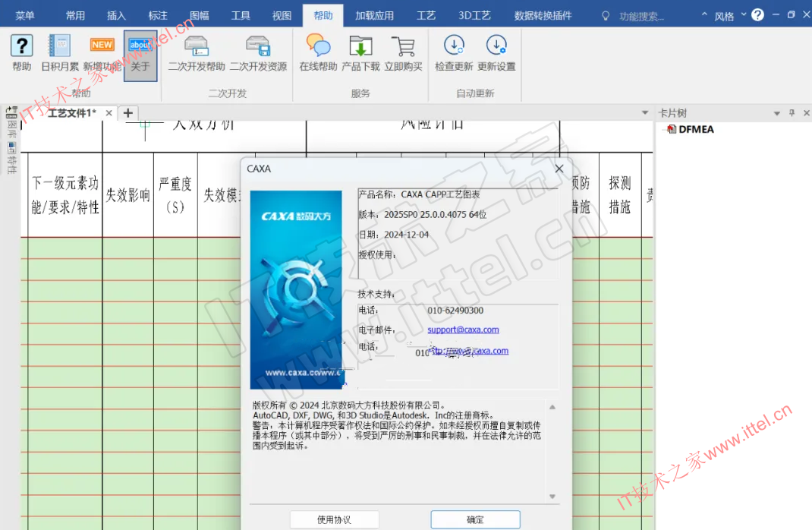Viewport: 812px width, 530px height.
Task: Click the 产品名称 CAXA CAPP工艺图表 text
Action: pyautogui.click(x=420, y=194)
